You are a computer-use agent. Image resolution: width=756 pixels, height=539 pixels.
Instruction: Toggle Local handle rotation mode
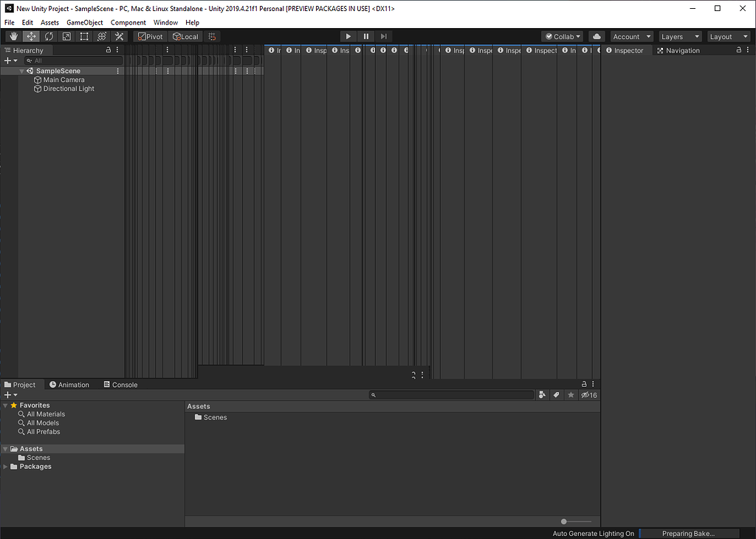(185, 35)
